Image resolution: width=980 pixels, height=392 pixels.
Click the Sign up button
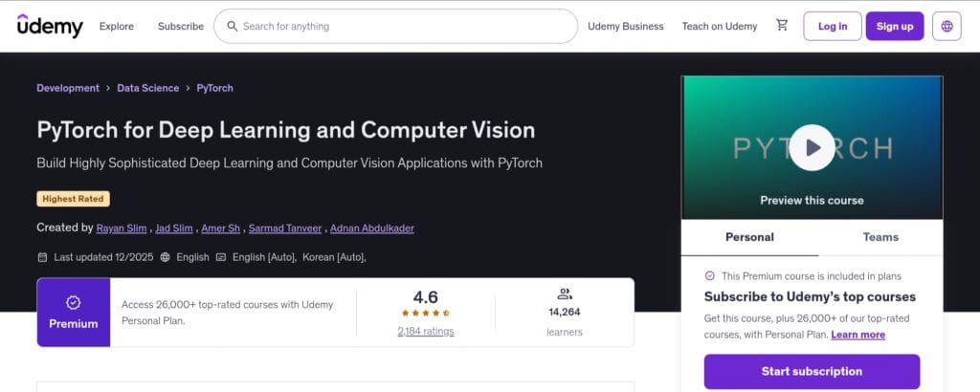[895, 26]
